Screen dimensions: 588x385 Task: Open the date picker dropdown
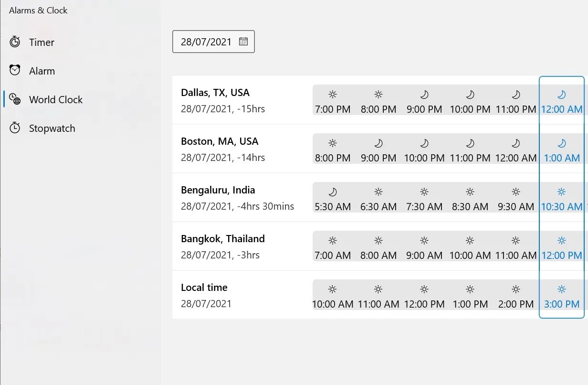pyautogui.click(x=213, y=42)
